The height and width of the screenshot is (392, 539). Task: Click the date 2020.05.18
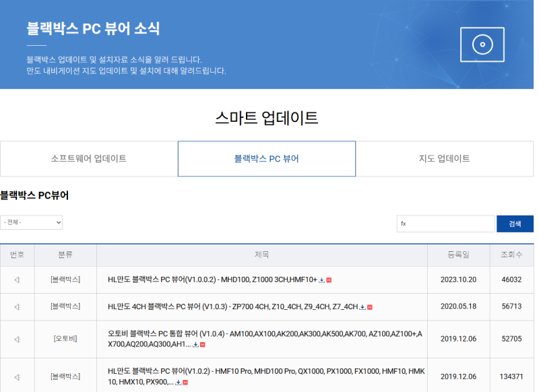tap(459, 306)
